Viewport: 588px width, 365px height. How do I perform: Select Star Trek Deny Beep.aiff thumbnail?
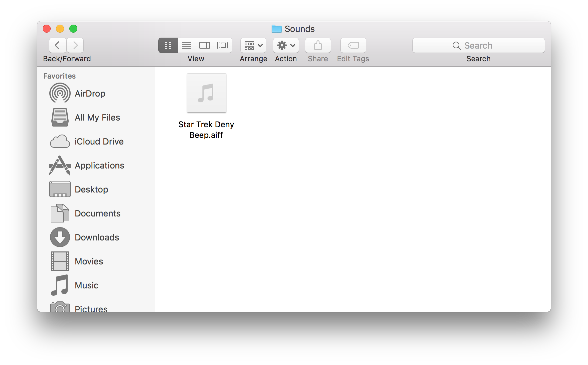coord(207,93)
